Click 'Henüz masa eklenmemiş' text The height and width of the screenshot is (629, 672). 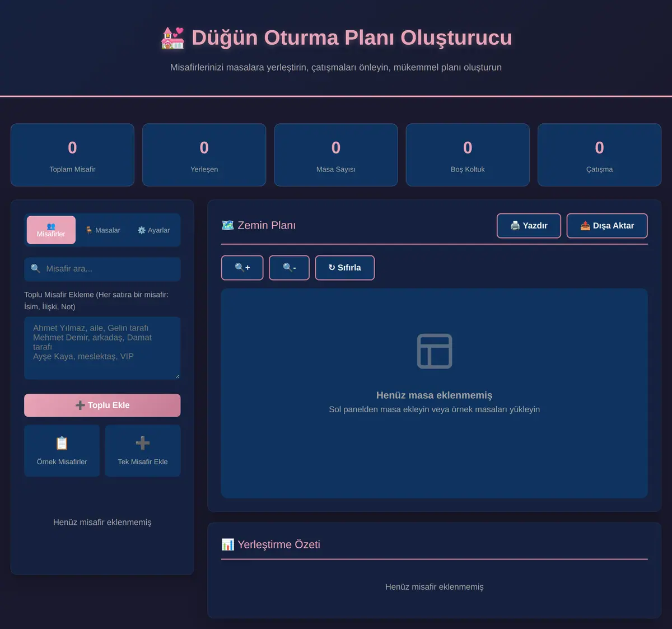(x=435, y=395)
